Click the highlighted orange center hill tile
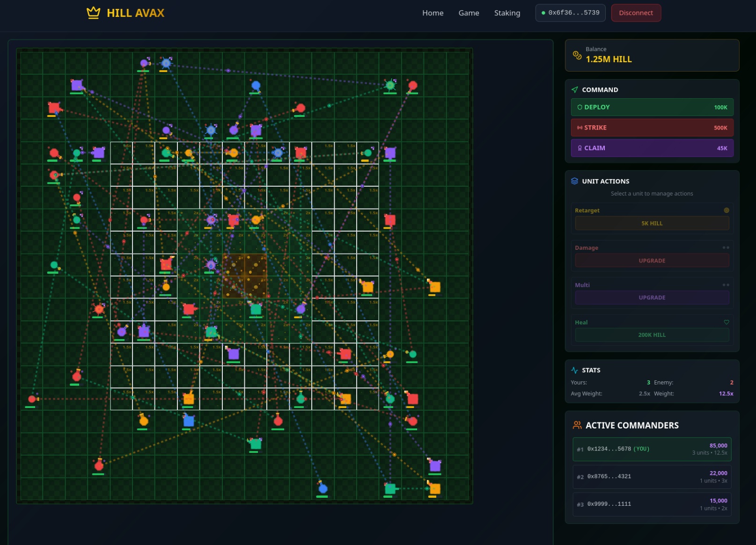 (244, 276)
